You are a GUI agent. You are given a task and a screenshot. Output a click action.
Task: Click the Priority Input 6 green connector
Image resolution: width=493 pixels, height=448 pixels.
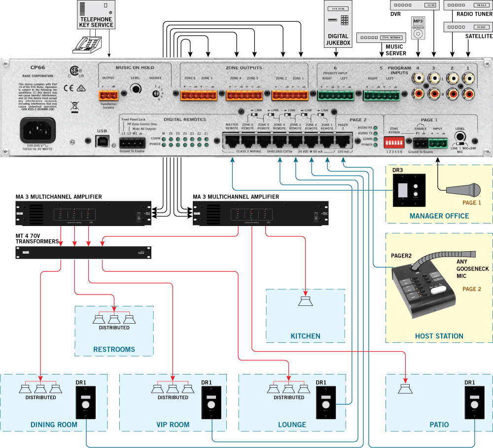click(336, 95)
